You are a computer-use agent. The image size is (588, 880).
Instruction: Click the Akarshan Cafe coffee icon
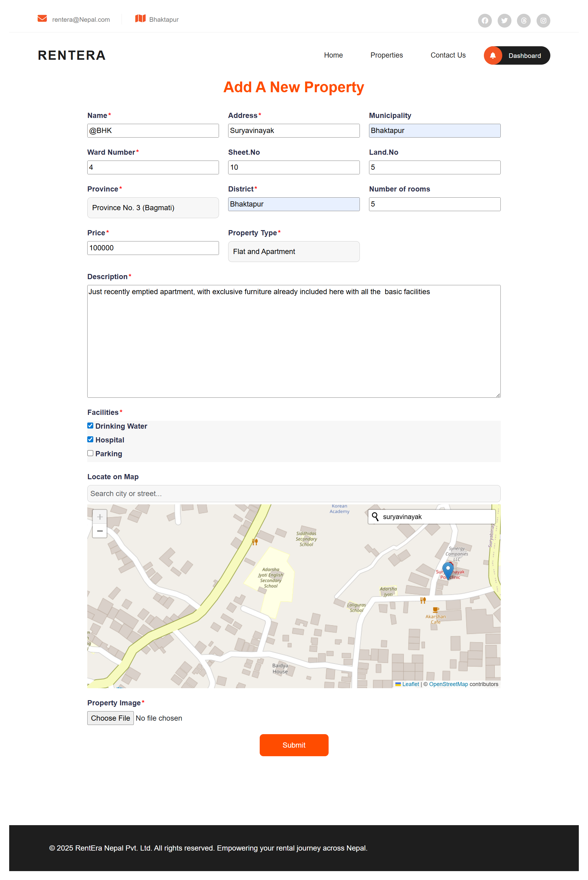coord(435,609)
